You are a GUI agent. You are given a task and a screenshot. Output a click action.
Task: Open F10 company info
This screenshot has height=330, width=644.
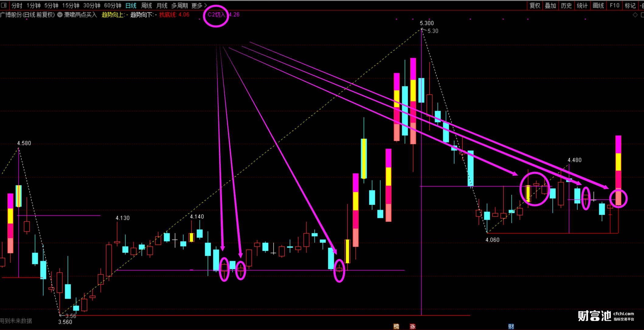click(x=614, y=5)
